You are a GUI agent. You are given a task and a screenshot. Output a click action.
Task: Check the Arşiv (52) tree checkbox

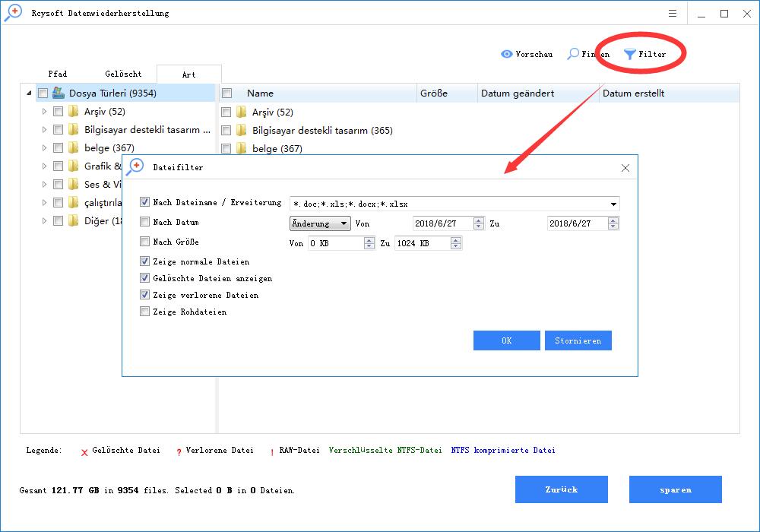(x=59, y=112)
